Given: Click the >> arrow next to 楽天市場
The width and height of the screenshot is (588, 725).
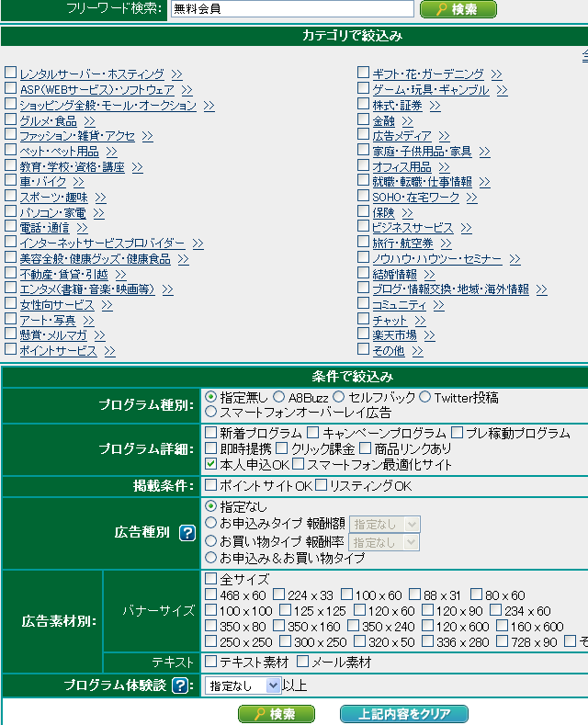Looking at the screenshot, I should click(429, 335).
